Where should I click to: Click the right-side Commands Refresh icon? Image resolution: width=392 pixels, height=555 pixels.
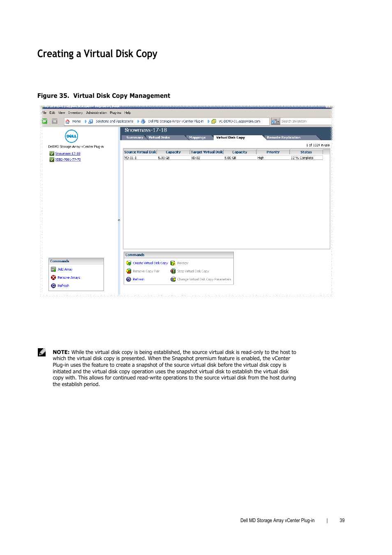pos(129,279)
